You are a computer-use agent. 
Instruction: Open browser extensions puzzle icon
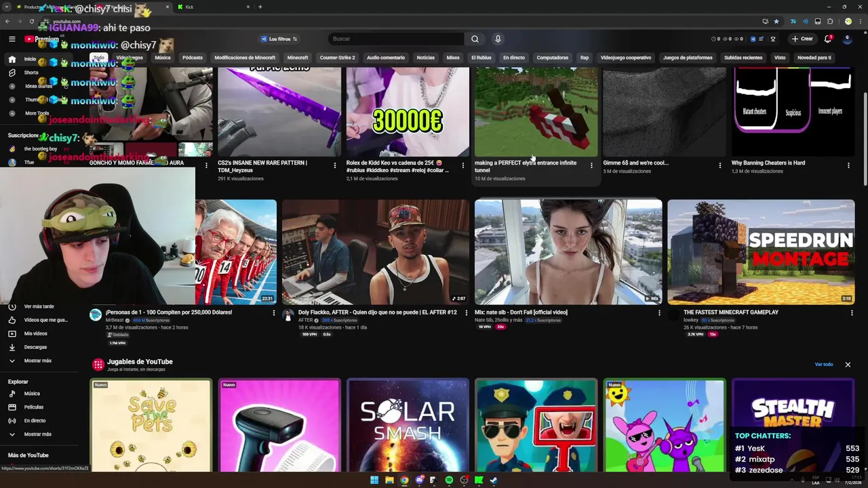[830, 21]
